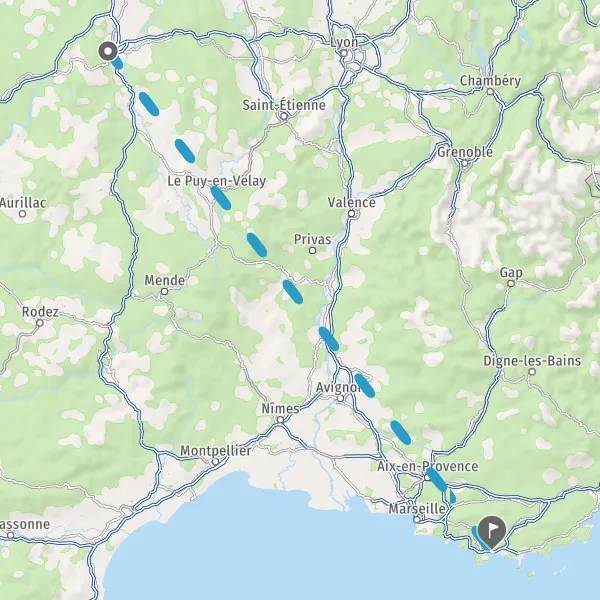
Task: Select the Saint-Étienne label
Action: coord(284,105)
